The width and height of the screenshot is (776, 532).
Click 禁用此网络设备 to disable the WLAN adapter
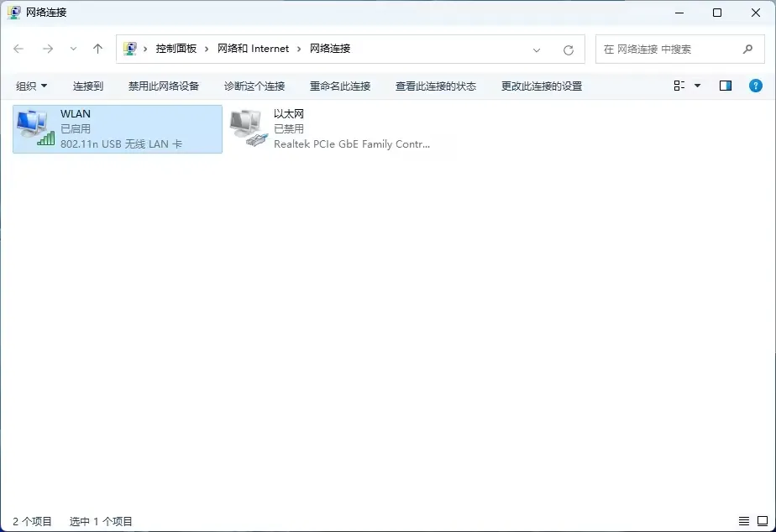(x=162, y=85)
